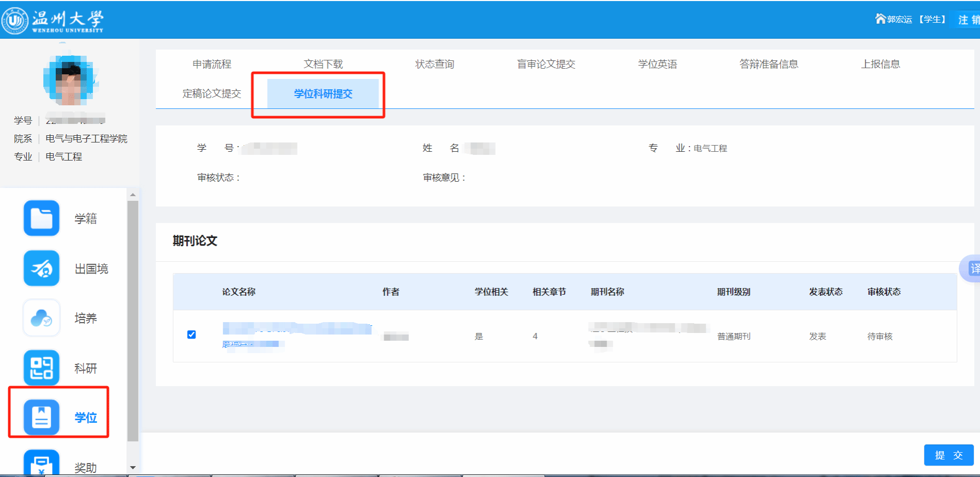
Task: Switch to the 申请流程 tab
Action: pyautogui.click(x=212, y=64)
